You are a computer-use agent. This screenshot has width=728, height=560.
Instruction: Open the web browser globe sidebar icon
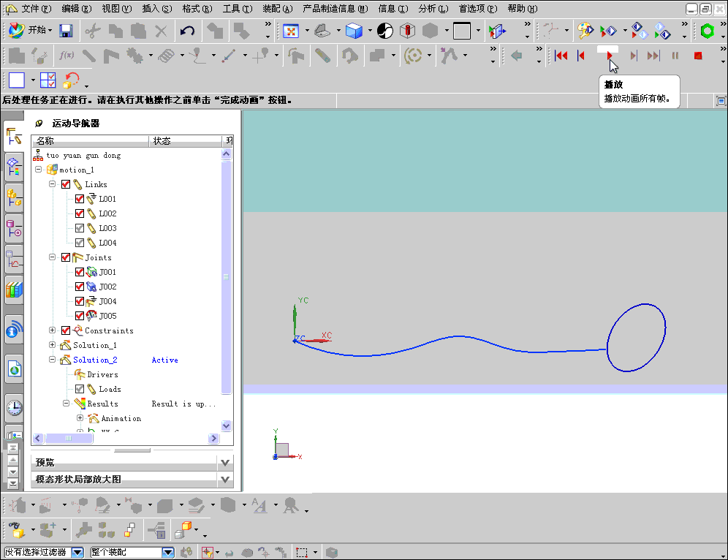(14, 369)
